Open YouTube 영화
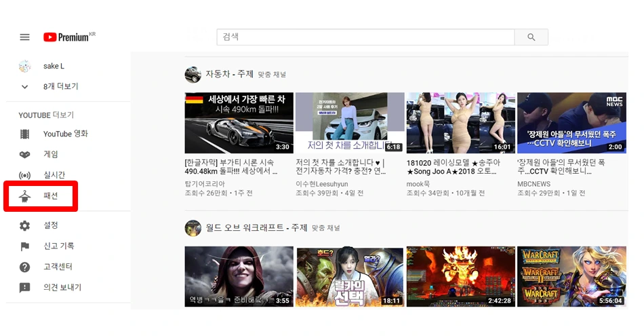The width and height of the screenshot is (644, 336). click(66, 134)
